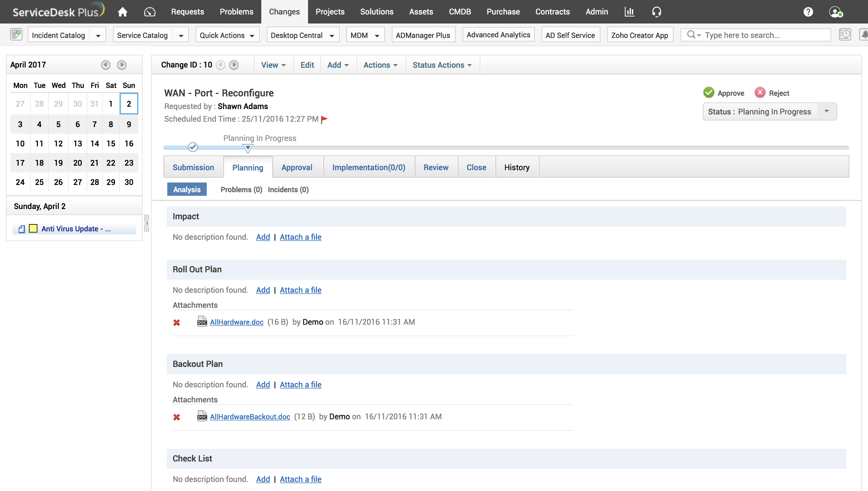Open the dashboard gauge icon
The width and height of the screenshot is (868, 491).
[x=149, y=12]
